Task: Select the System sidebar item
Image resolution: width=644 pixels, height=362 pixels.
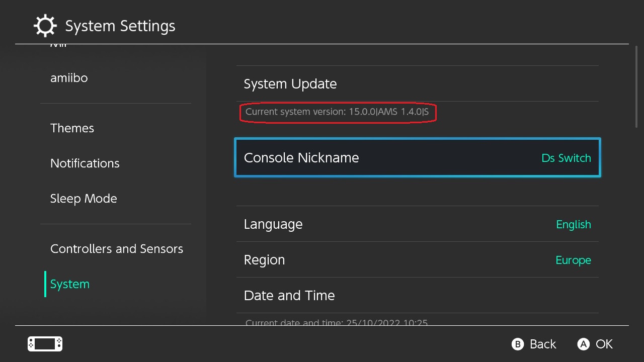Action: [70, 284]
